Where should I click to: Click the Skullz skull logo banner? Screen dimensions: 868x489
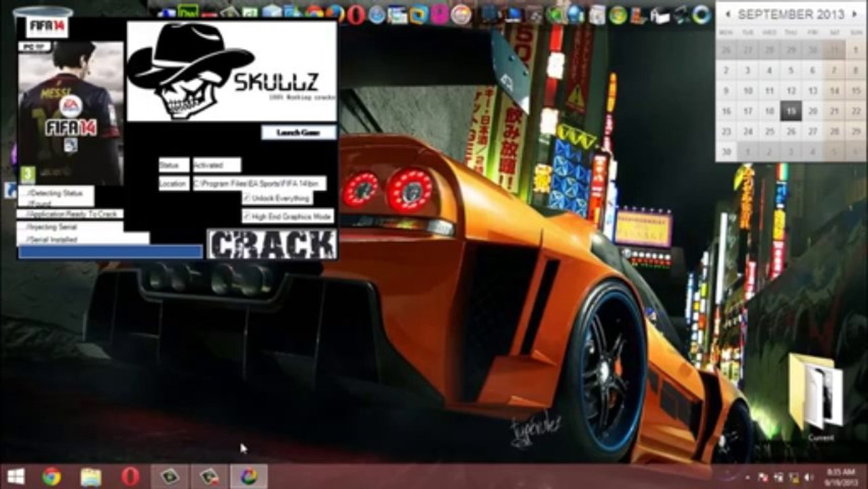231,71
